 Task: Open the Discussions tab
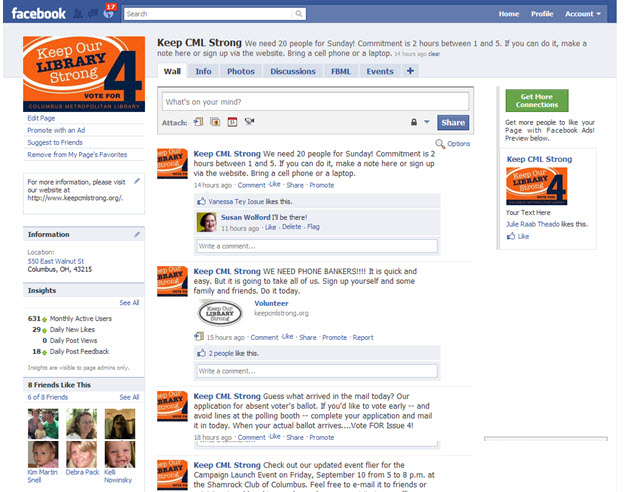click(293, 71)
